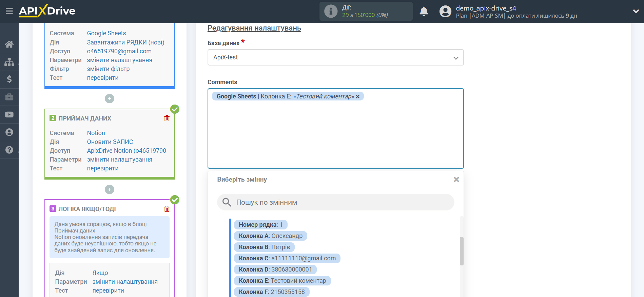Image resolution: width=644 pixels, height=297 pixels.
Task: Open the База даних dropdown
Action: (x=335, y=57)
